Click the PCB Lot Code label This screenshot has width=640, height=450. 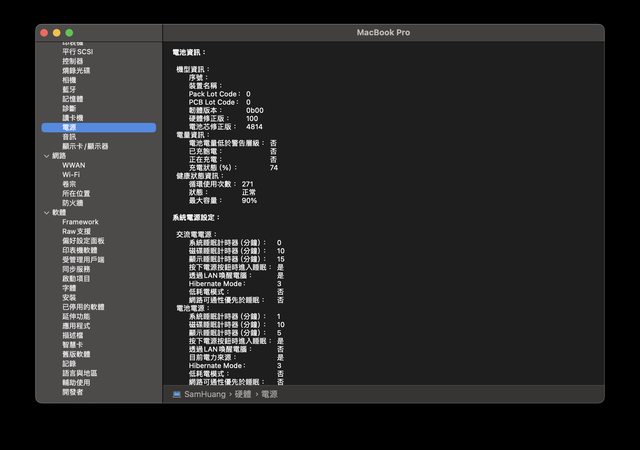(213, 102)
